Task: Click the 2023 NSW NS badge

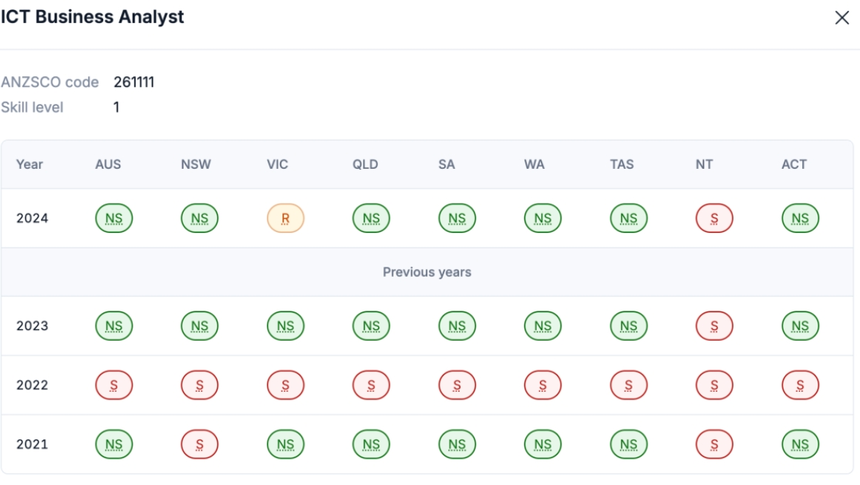Action: (x=200, y=326)
